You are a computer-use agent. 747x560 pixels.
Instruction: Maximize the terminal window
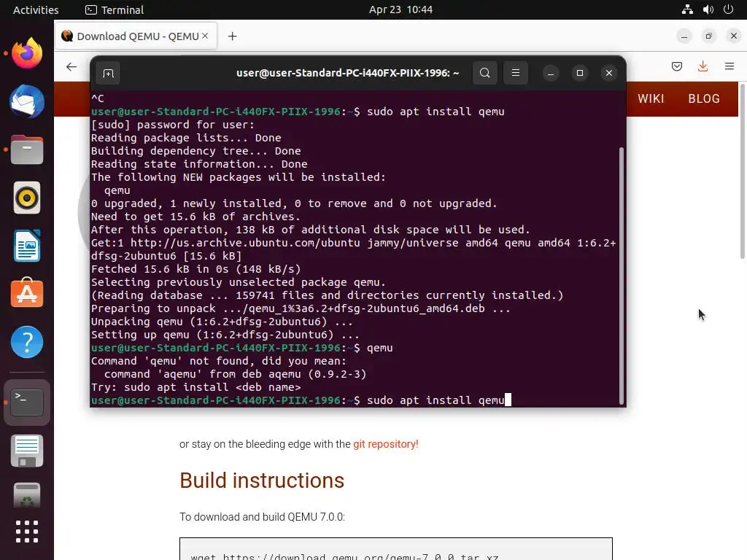click(580, 73)
